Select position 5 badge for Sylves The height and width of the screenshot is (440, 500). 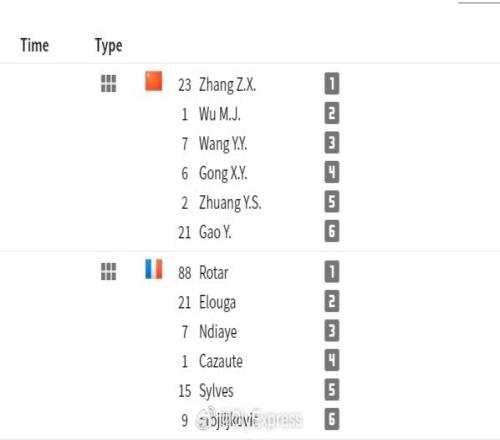(332, 389)
